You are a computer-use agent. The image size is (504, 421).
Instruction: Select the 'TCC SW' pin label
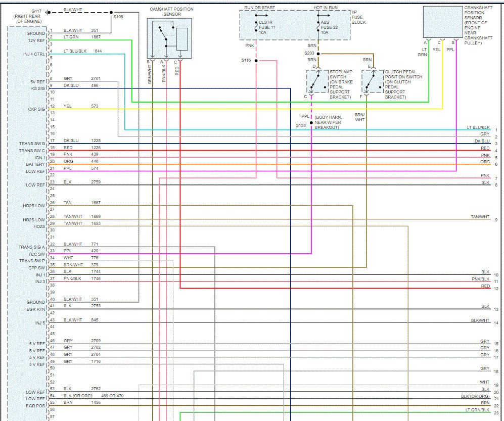(x=36, y=254)
